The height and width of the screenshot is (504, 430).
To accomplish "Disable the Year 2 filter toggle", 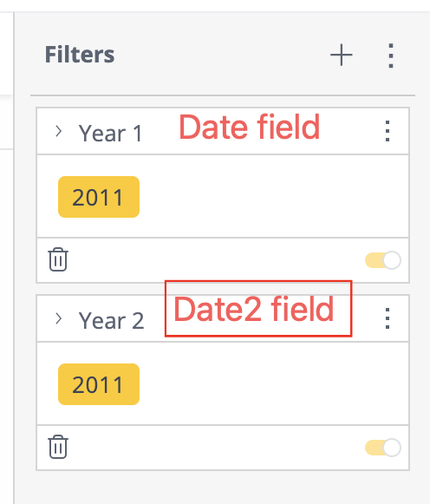I will click(x=383, y=448).
